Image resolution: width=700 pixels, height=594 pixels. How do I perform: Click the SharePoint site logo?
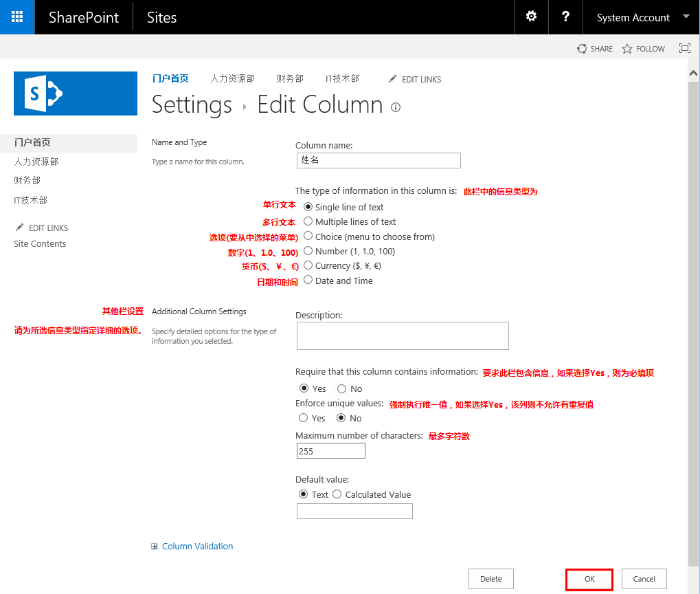(75, 93)
